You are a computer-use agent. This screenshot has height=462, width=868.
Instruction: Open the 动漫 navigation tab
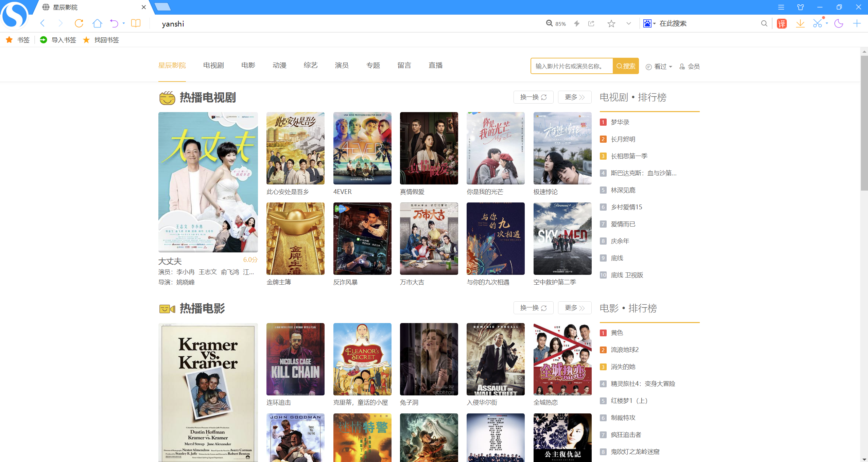point(279,65)
